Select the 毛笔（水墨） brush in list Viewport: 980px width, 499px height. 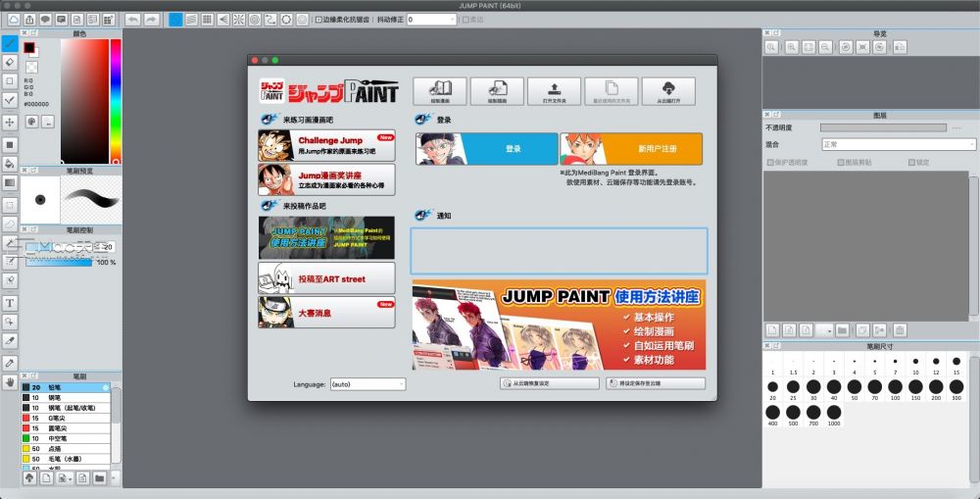(66, 459)
